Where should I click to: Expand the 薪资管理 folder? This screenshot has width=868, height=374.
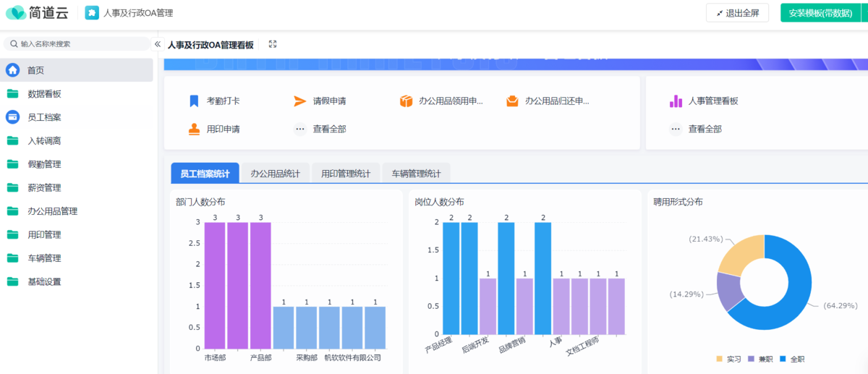coord(43,188)
